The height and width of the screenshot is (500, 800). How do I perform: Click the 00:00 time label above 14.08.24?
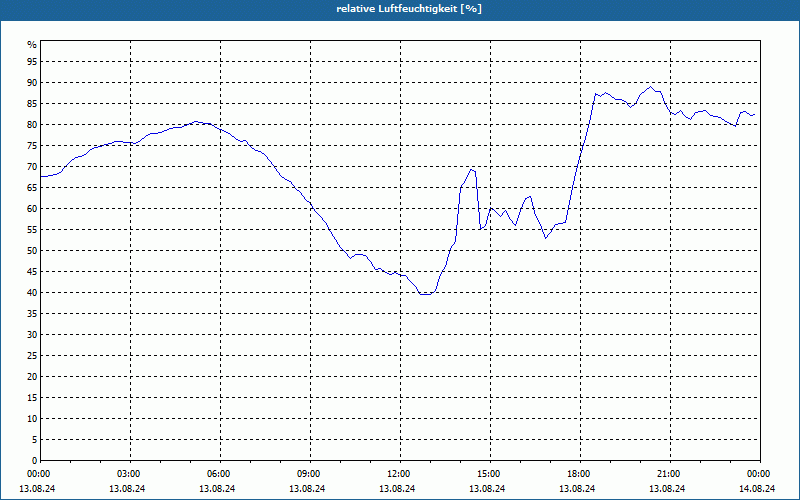tap(758, 474)
